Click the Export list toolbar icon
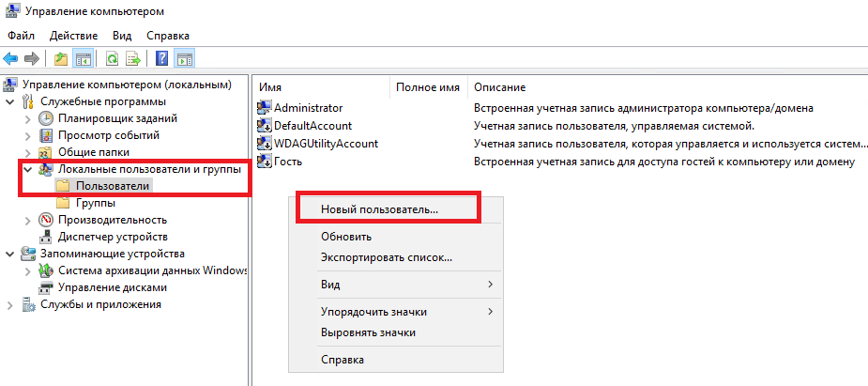Image resolution: width=868 pixels, height=386 pixels. tap(133, 58)
